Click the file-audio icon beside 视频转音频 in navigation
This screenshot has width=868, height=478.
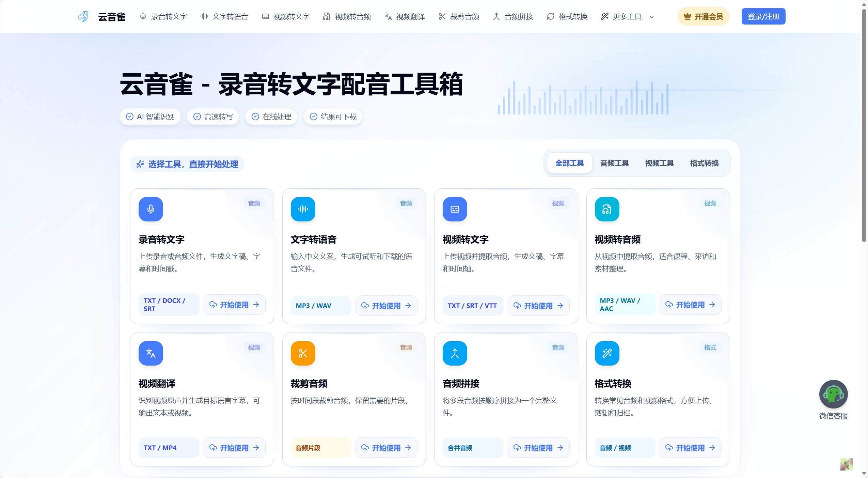click(x=327, y=16)
